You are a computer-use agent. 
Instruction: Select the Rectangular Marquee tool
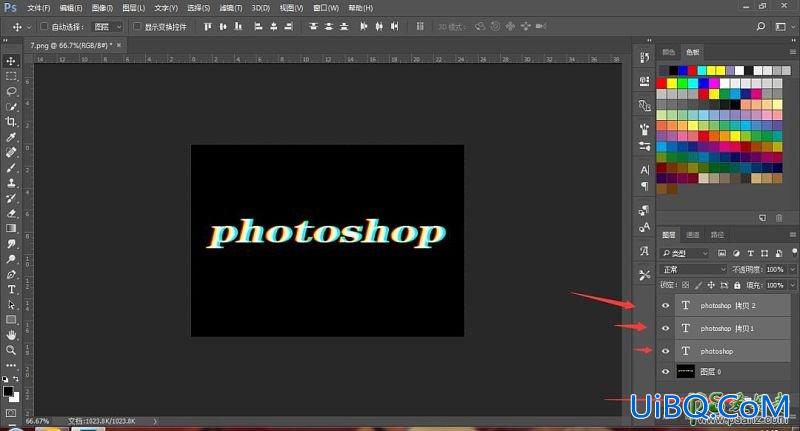coord(11,77)
